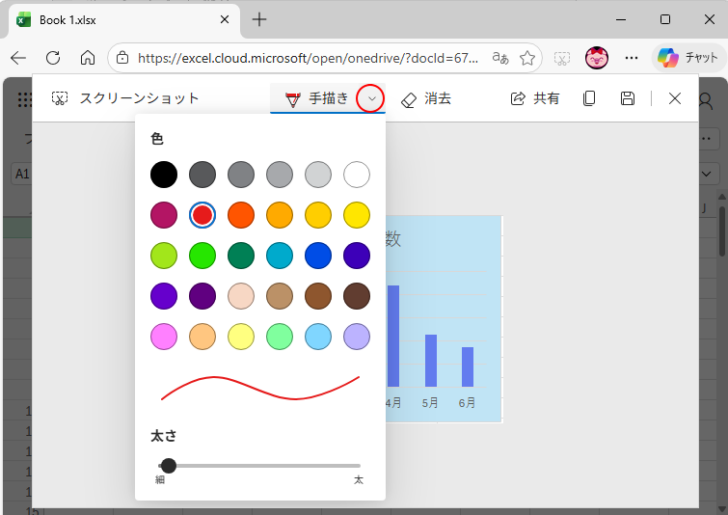Open the browser home page

click(88, 58)
